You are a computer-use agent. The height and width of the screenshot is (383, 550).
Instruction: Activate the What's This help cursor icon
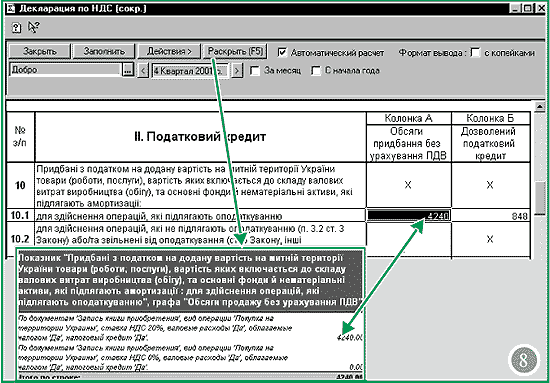point(34,27)
